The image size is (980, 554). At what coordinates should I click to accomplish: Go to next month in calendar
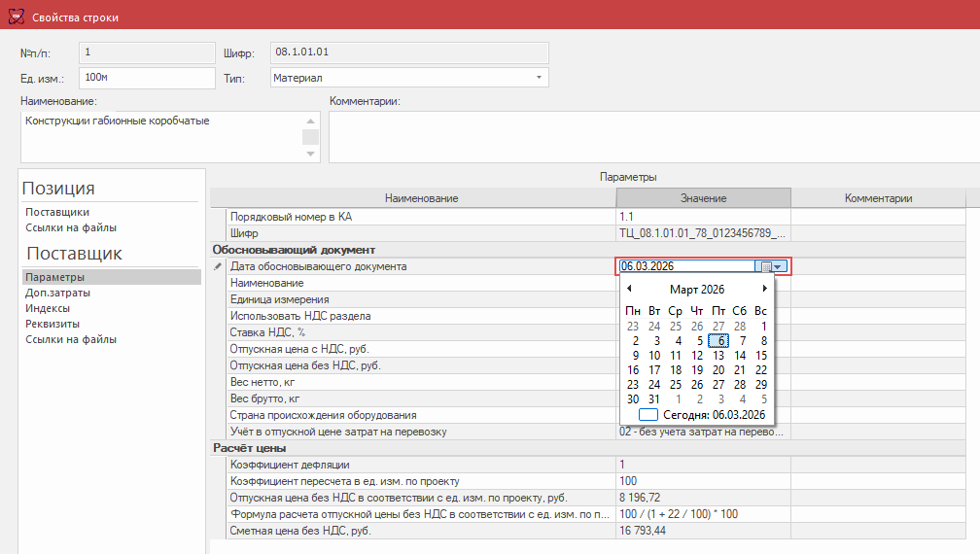[764, 289]
